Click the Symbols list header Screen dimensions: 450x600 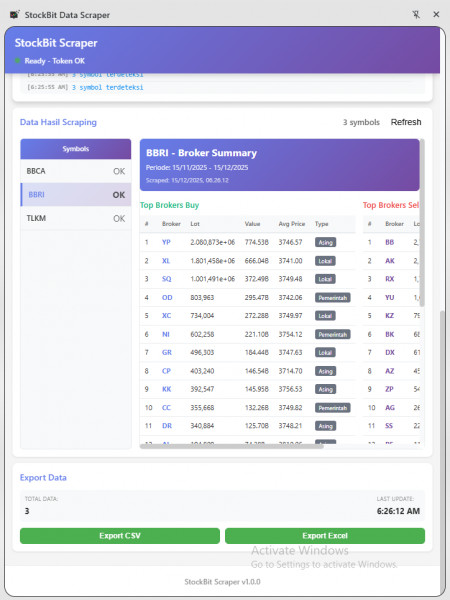[76, 149]
